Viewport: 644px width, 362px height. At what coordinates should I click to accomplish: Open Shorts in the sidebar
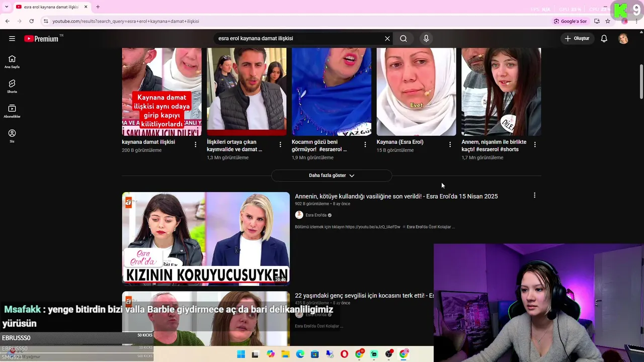click(12, 86)
